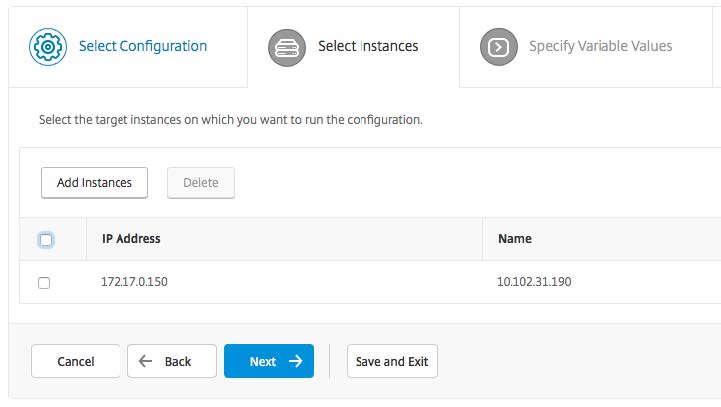Click the Specify Variable Values arrow icon

point(499,46)
